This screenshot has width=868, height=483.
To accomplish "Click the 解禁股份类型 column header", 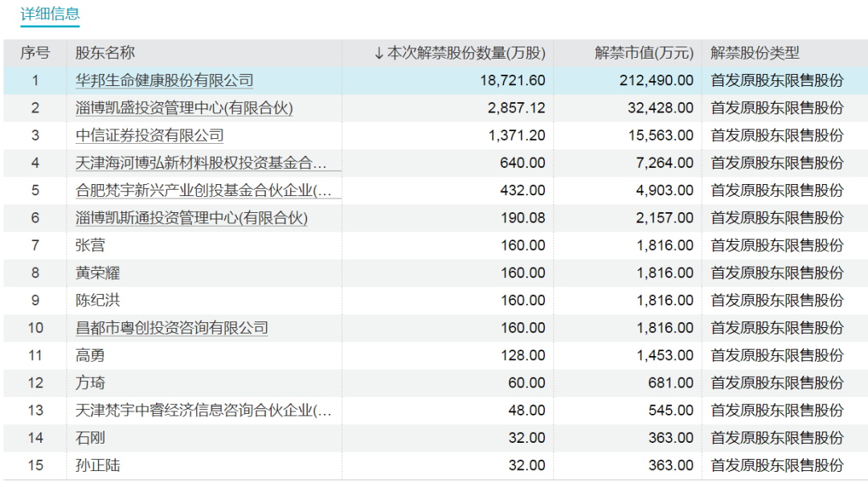I will 755,53.
